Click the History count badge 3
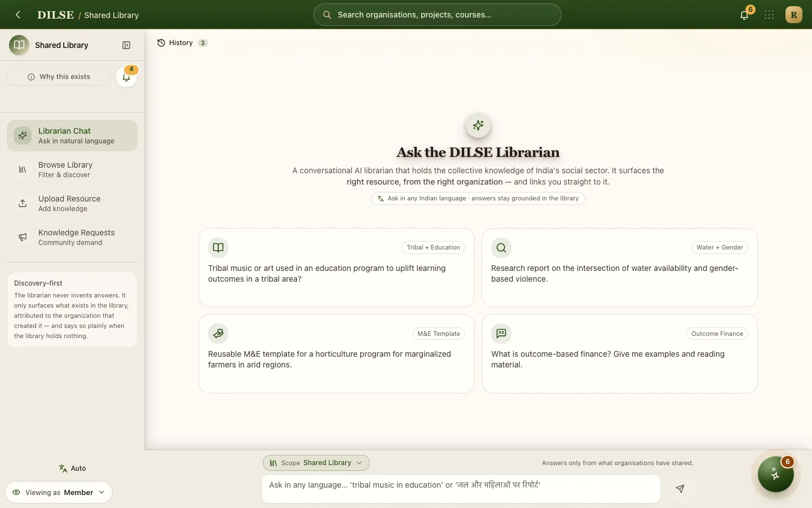812x508 pixels. click(203, 43)
